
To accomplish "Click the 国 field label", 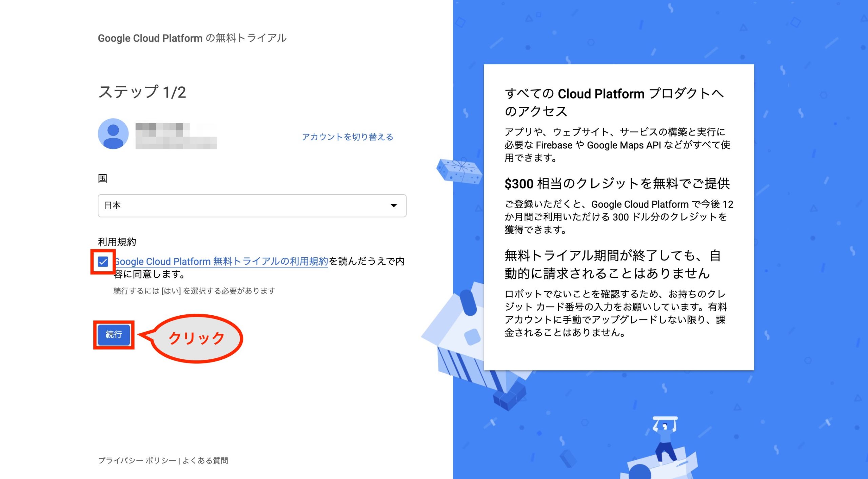I will pos(103,178).
